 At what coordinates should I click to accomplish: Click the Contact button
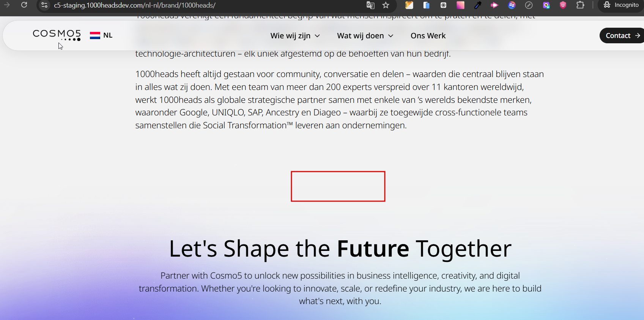pos(622,36)
